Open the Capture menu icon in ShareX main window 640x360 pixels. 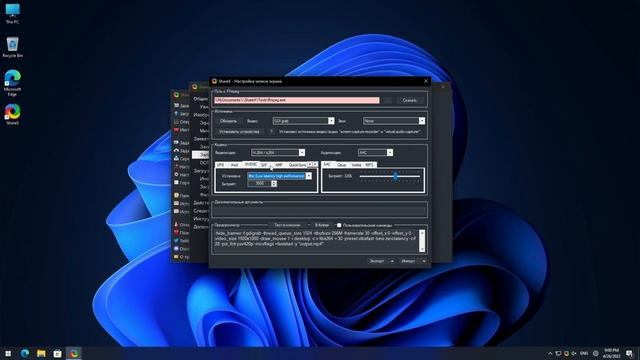[176, 105]
